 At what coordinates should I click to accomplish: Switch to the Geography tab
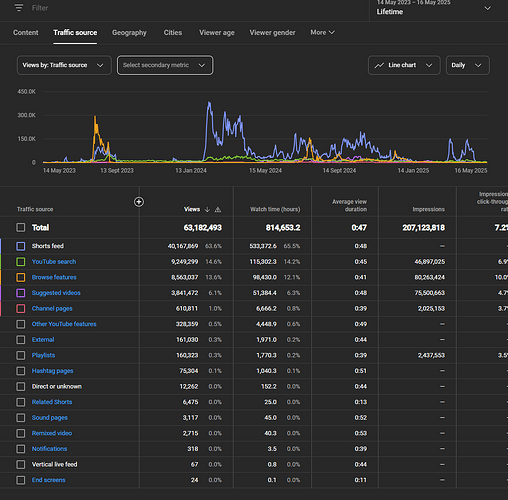(x=129, y=32)
